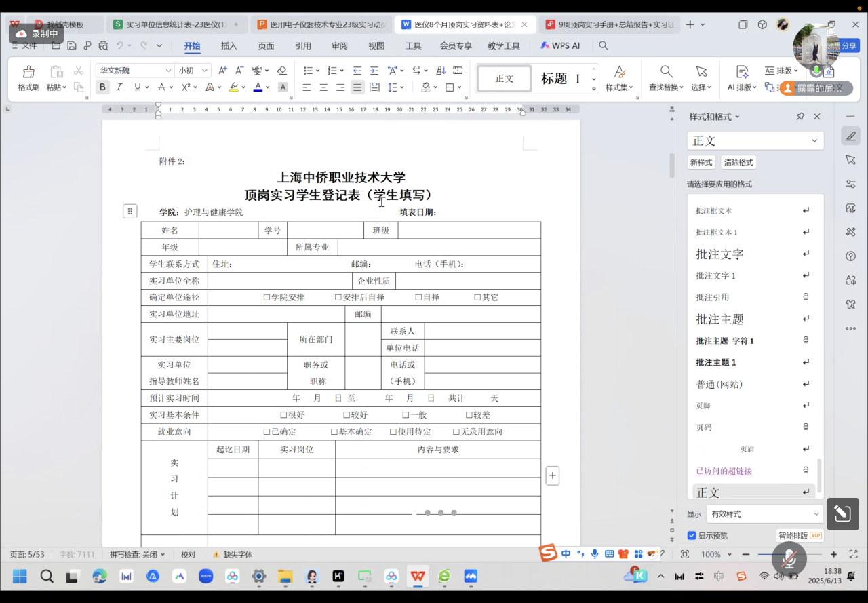Open Find and Replace (查找替换)
Image resolution: width=868 pixels, height=603 pixels.
(x=666, y=77)
